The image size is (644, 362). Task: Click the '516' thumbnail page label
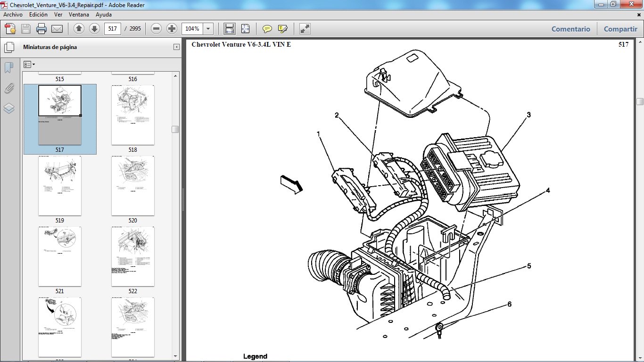click(133, 79)
